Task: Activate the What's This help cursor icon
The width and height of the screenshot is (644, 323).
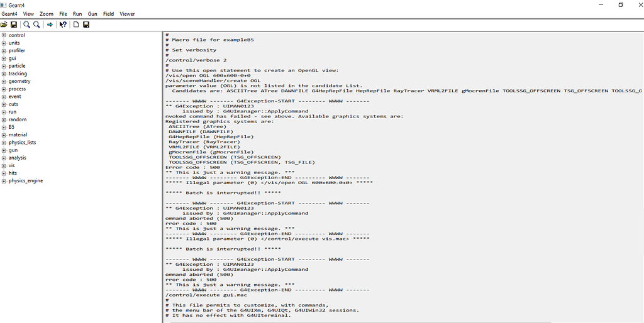Action: [x=63, y=25]
